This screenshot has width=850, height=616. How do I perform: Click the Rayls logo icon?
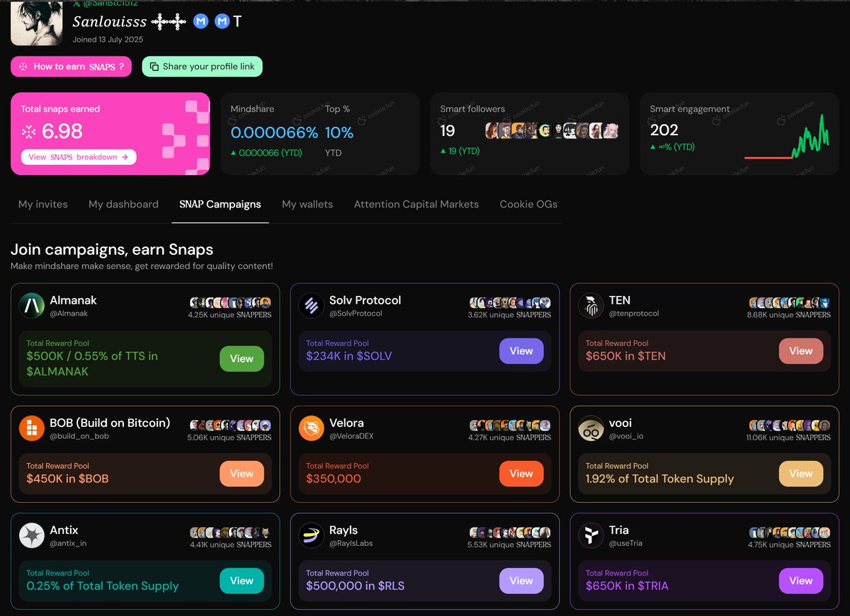coord(312,536)
